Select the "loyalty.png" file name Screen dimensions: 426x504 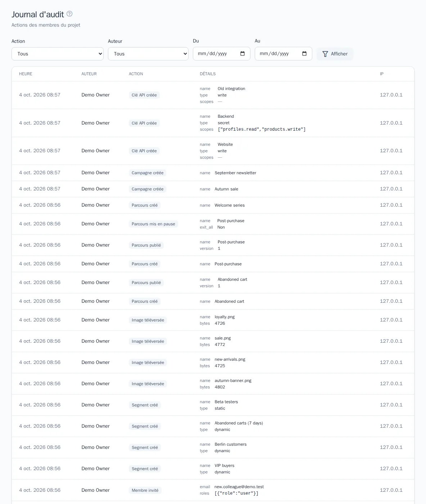click(225, 317)
